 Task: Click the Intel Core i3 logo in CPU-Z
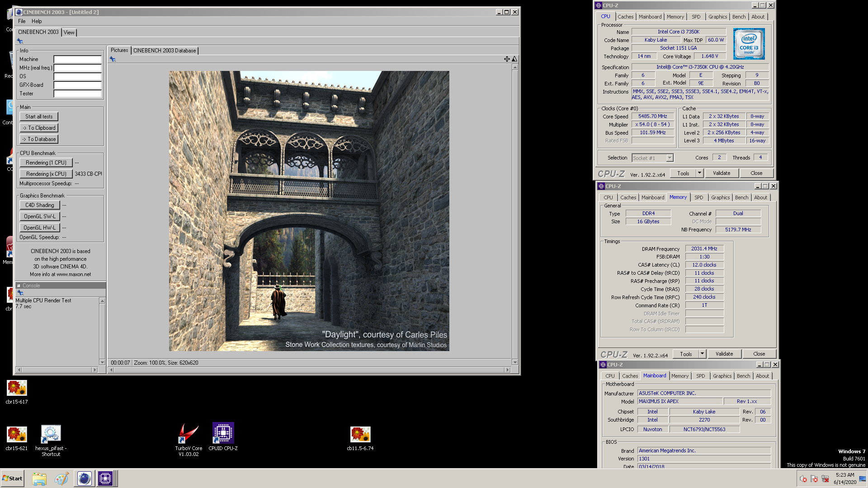pos(749,44)
